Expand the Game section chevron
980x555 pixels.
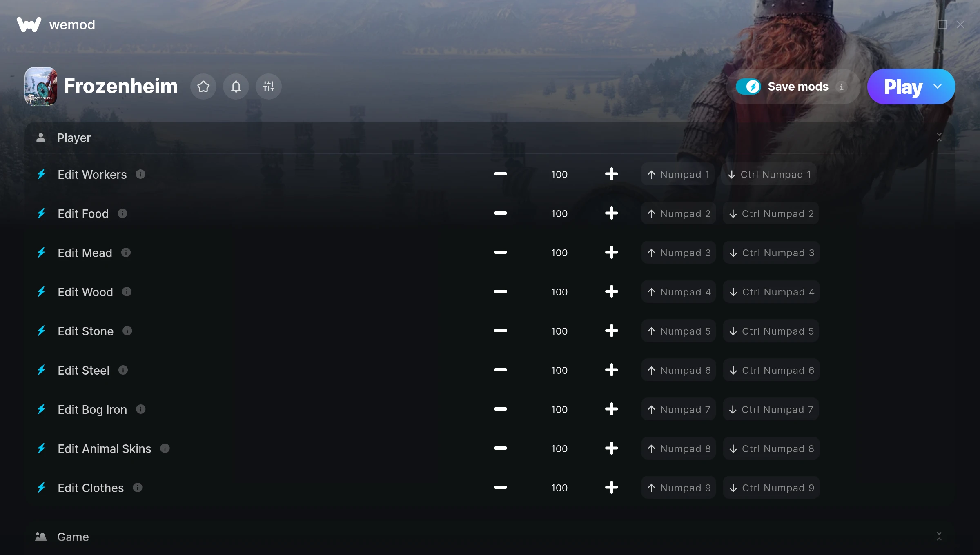pyautogui.click(x=939, y=536)
